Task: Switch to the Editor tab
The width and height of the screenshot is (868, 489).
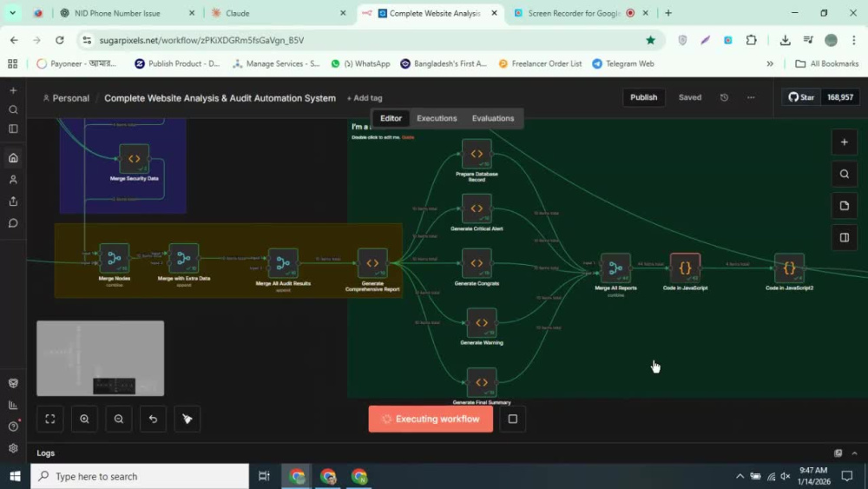Action: pyautogui.click(x=391, y=118)
